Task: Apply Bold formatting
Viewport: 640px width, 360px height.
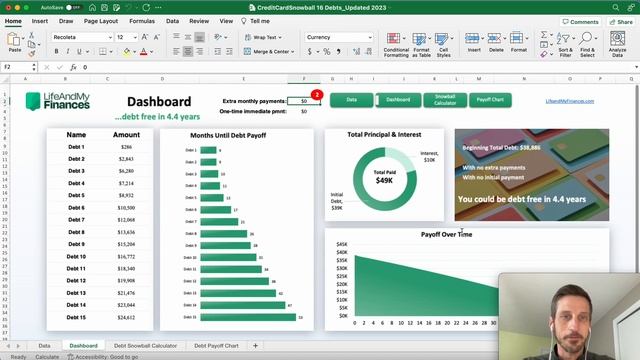Action: tap(56, 51)
